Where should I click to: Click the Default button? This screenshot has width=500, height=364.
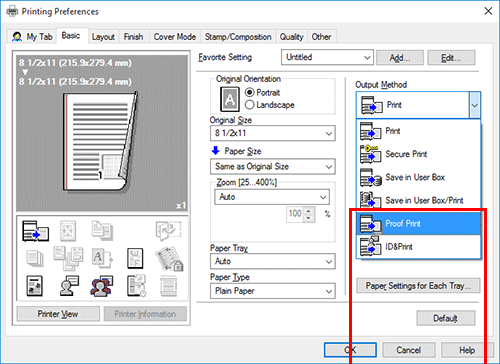coord(446,318)
